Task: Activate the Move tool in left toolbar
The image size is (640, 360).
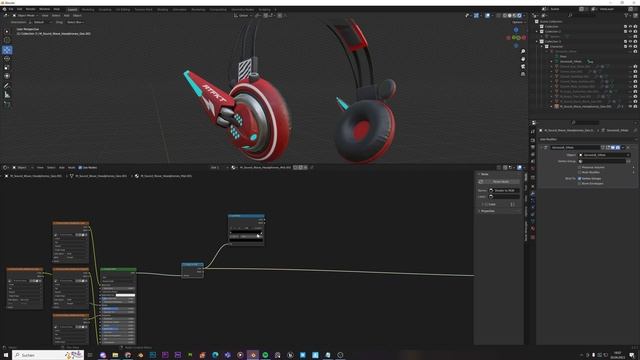Action: (x=7, y=50)
